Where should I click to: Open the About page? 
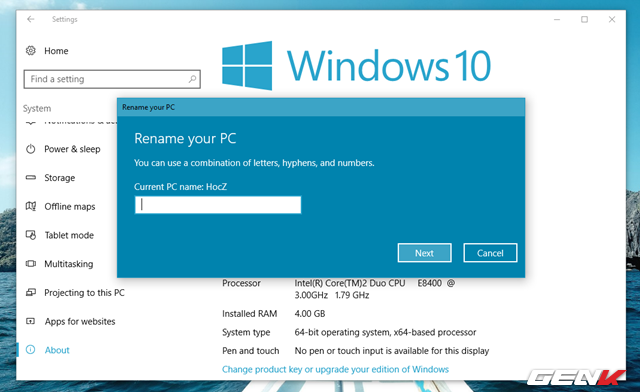click(57, 350)
